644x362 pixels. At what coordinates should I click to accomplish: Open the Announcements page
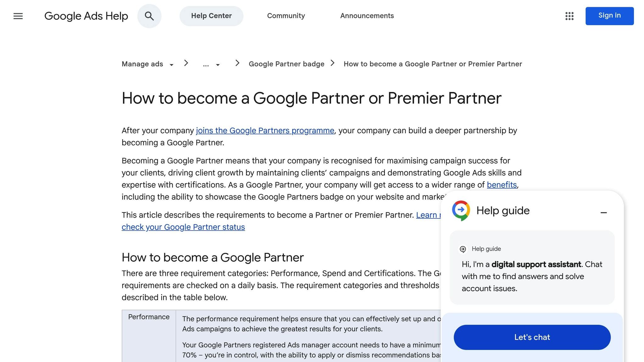point(367,16)
